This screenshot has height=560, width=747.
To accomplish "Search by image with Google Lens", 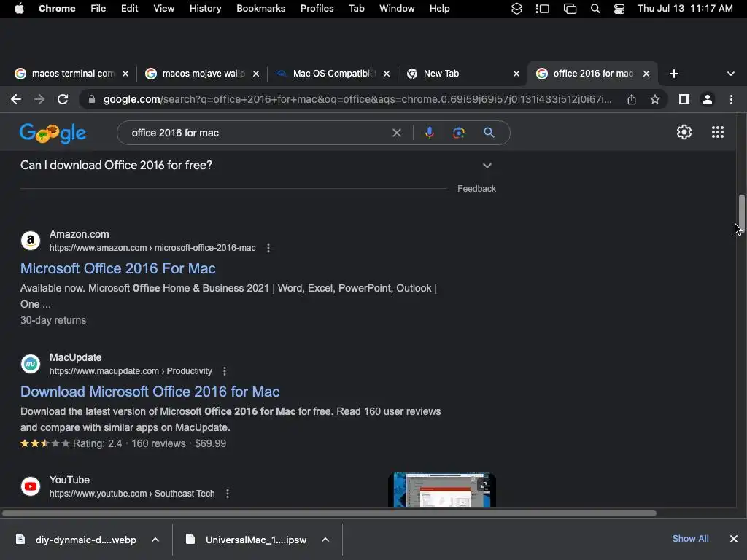I will point(459,133).
